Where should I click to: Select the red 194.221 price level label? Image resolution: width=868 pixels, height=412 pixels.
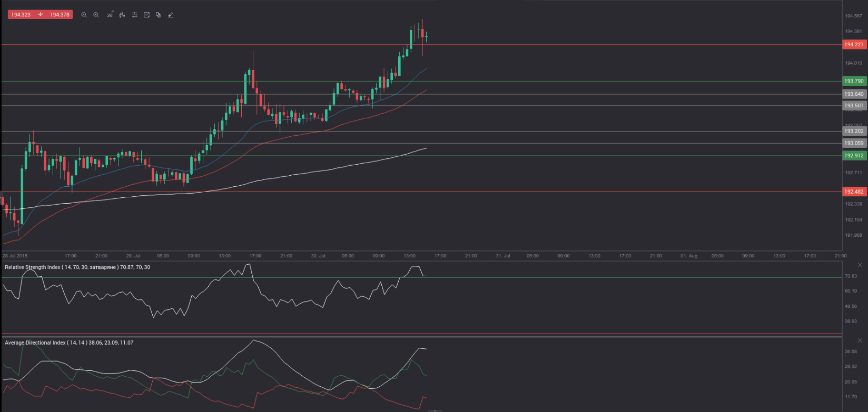pyautogui.click(x=854, y=45)
